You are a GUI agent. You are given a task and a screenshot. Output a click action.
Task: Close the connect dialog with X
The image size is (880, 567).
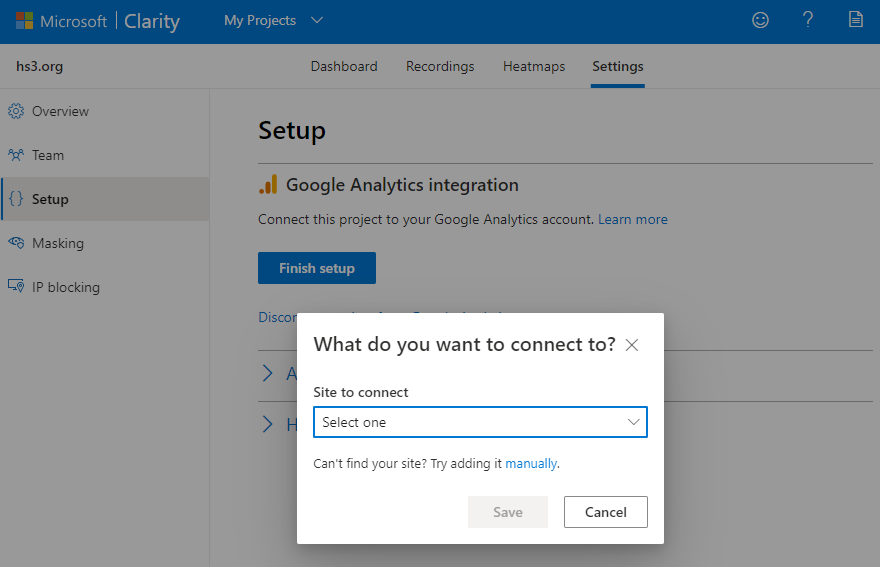click(632, 345)
